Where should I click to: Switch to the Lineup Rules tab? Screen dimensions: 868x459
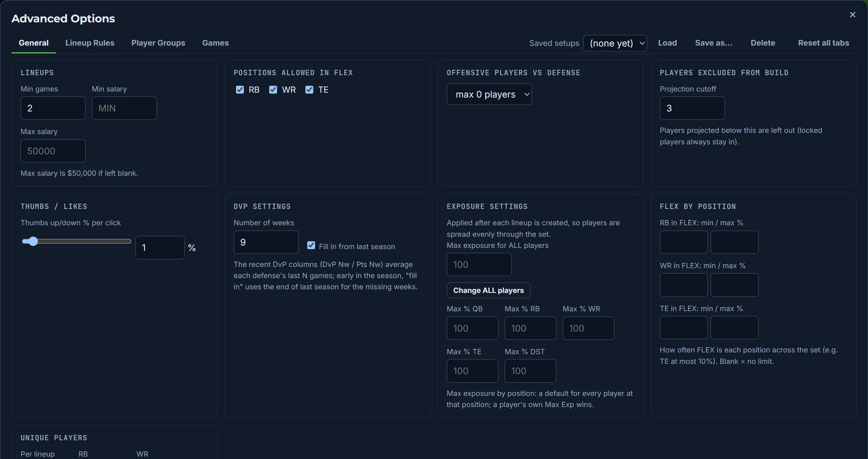coord(90,43)
